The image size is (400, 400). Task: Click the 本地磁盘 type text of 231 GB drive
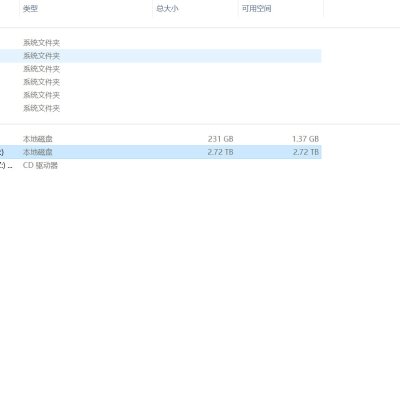[x=38, y=139]
